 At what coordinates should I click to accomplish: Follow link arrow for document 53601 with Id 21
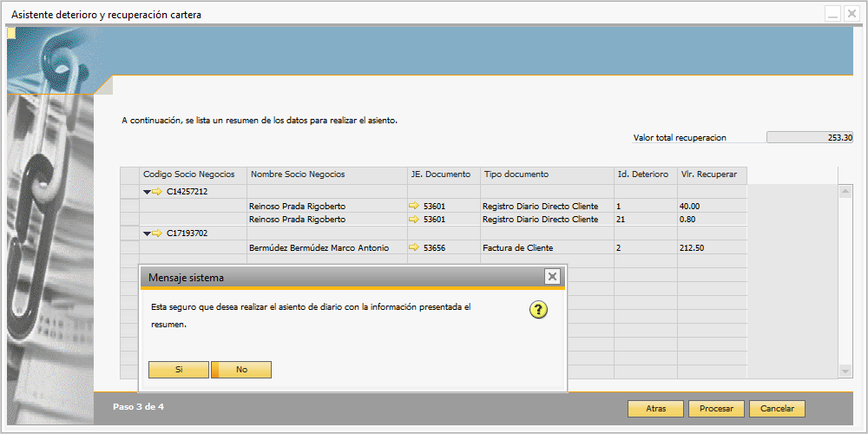coord(414,220)
